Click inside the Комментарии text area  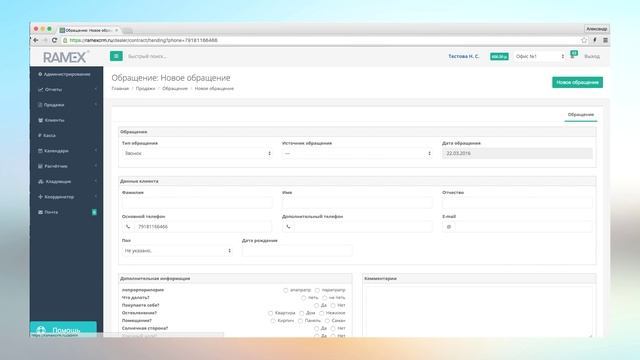pos(479,311)
